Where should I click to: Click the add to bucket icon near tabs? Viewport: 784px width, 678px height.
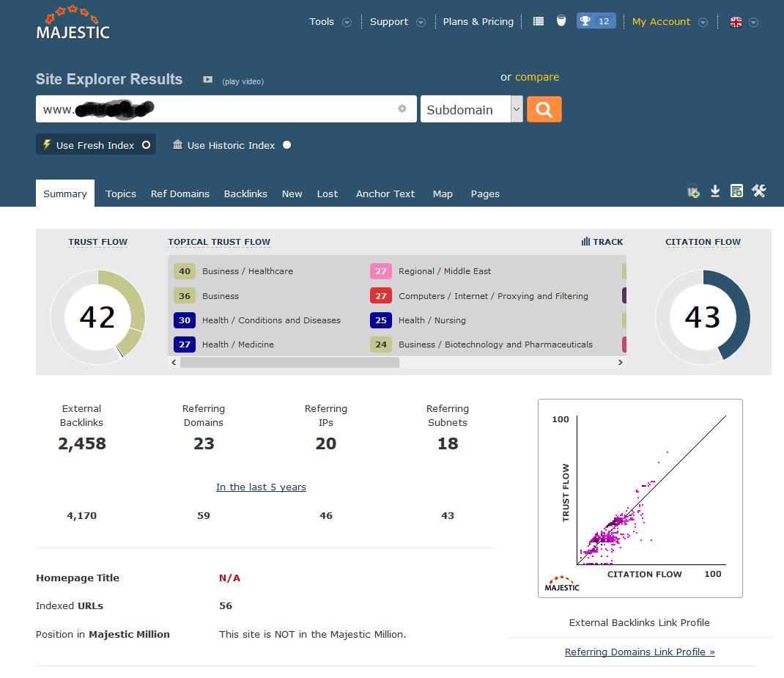(693, 191)
